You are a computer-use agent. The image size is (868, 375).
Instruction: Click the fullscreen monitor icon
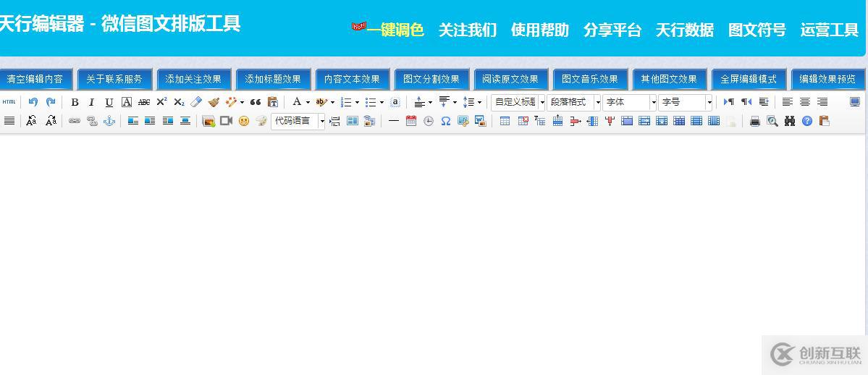click(855, 102)
